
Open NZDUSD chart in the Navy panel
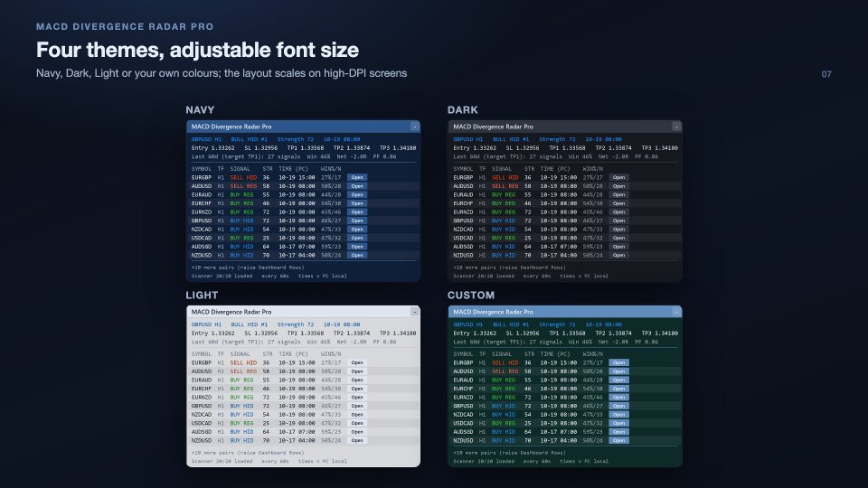tap(357, 255)
